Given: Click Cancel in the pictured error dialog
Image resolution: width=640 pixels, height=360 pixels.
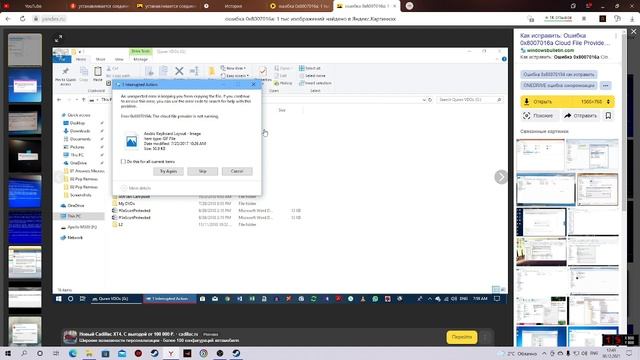Looking at the screenshot, I should (x=237, y=171).
